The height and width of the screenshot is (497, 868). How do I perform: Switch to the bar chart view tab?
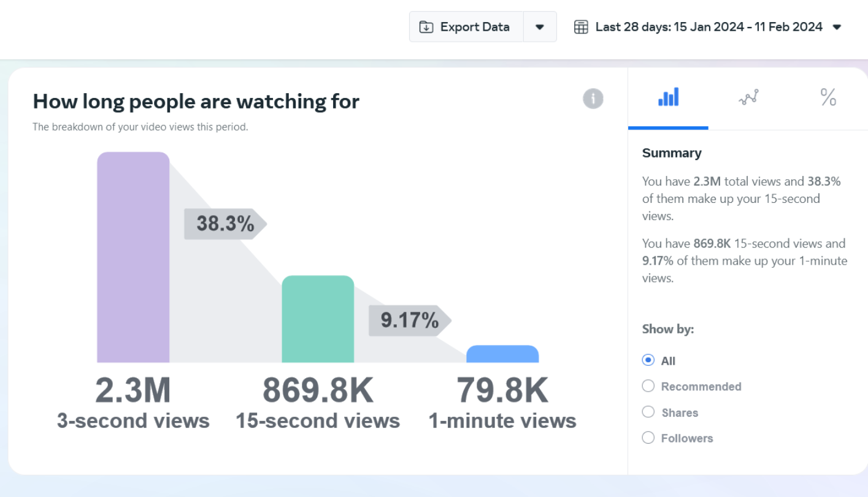click(668, 97)
